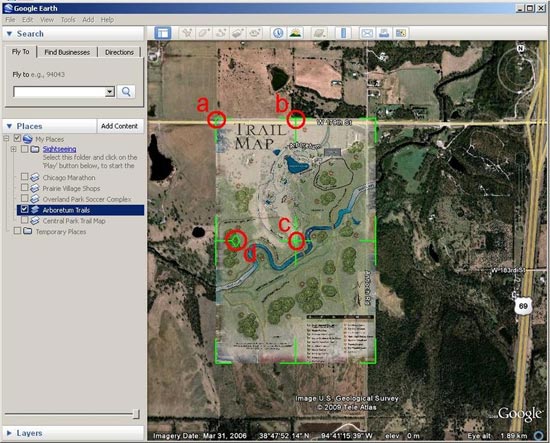Viewport: 550px width, 443px height.
Task: Click the email envelope icon
Action: click(x=367, y=33)
